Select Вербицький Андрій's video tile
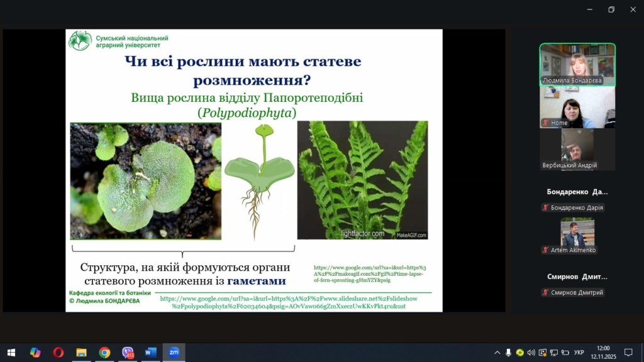 (x=577, y=150)
